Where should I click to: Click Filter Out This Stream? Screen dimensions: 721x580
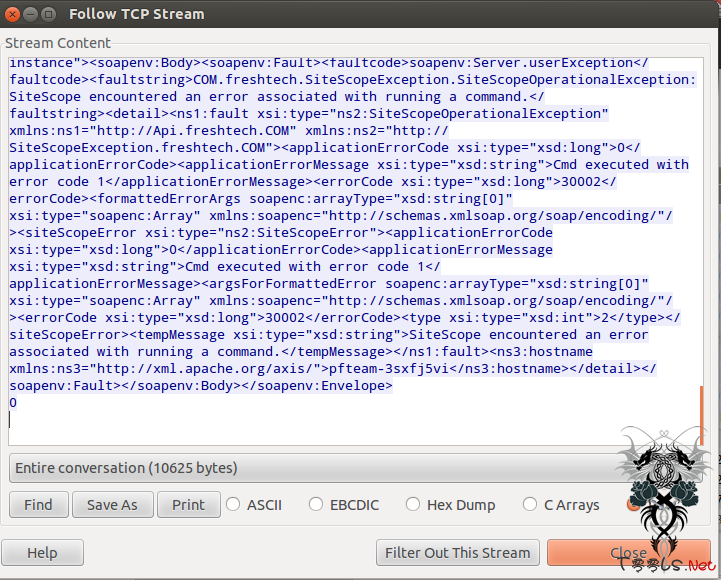pyautogui.click(x=458, y=552)
